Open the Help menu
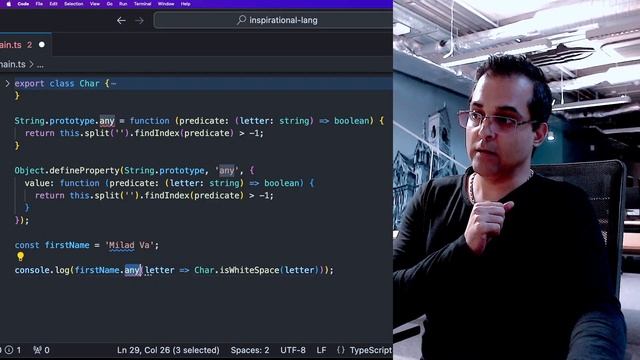640x360 pixels. (x=186, y=4)
